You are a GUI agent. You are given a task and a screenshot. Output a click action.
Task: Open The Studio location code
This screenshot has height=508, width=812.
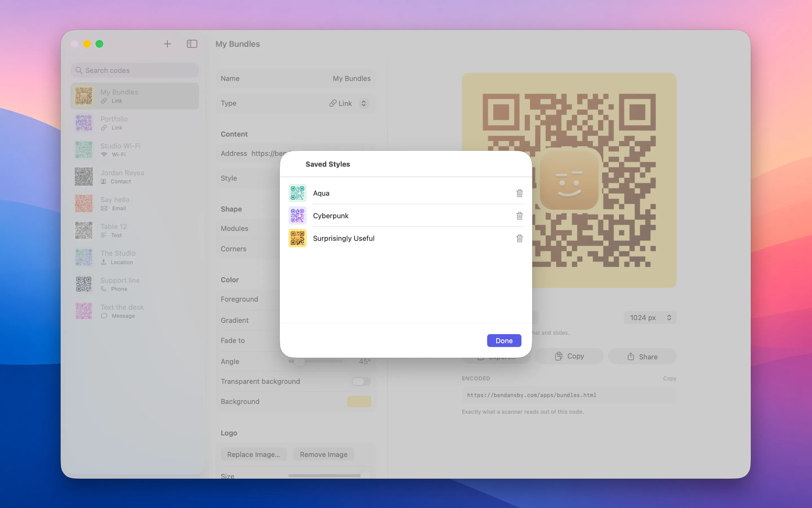[x=134, y=257]
